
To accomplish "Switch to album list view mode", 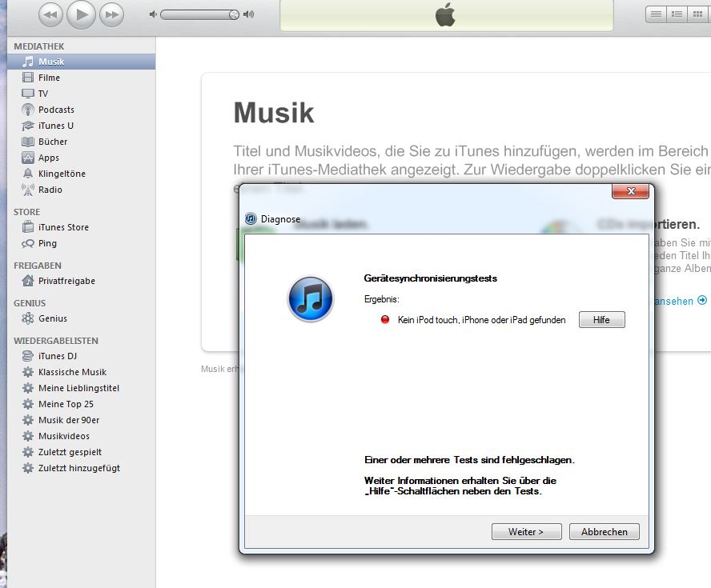I will (x=677, y=14).
